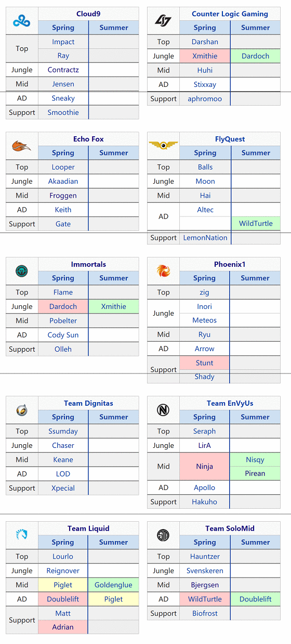The width and height of the screenshot is (291, 644).
Task: Click the Cloud9 table Summer column header
Action: point(113,28)
